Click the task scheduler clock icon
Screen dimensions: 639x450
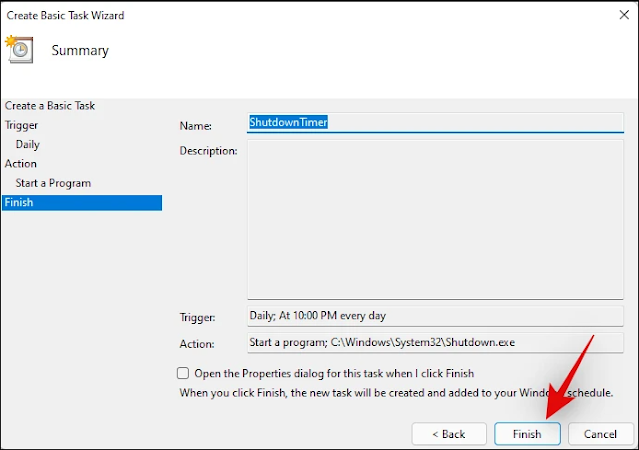tap(19, 49)
